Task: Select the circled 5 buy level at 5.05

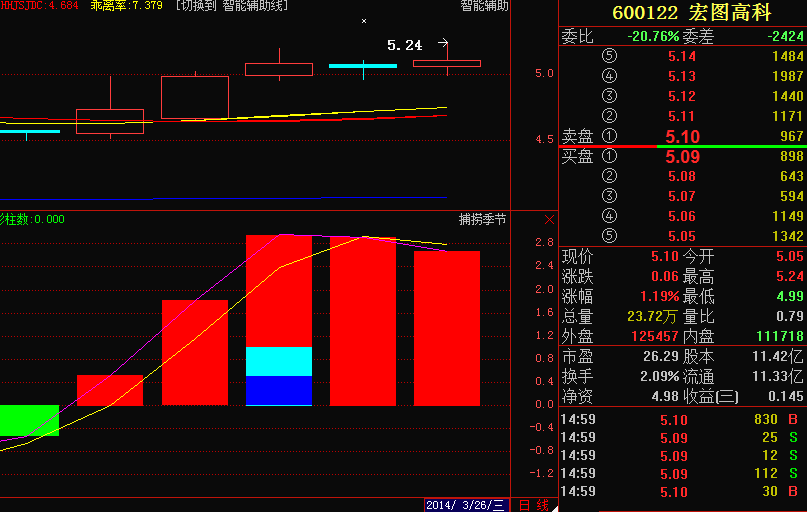Action: click(610, 236)
